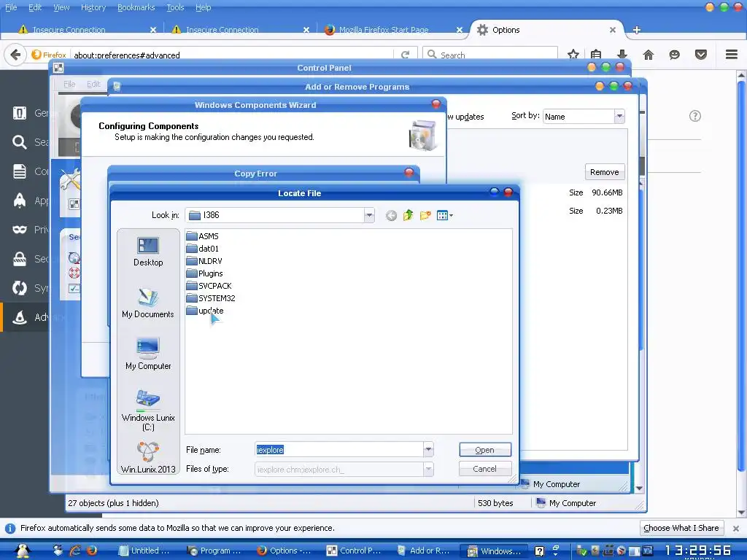Click Cancel in Locate File dialog
The height and width of the screenshot is (560, 747).
click(x=485, y=469)
